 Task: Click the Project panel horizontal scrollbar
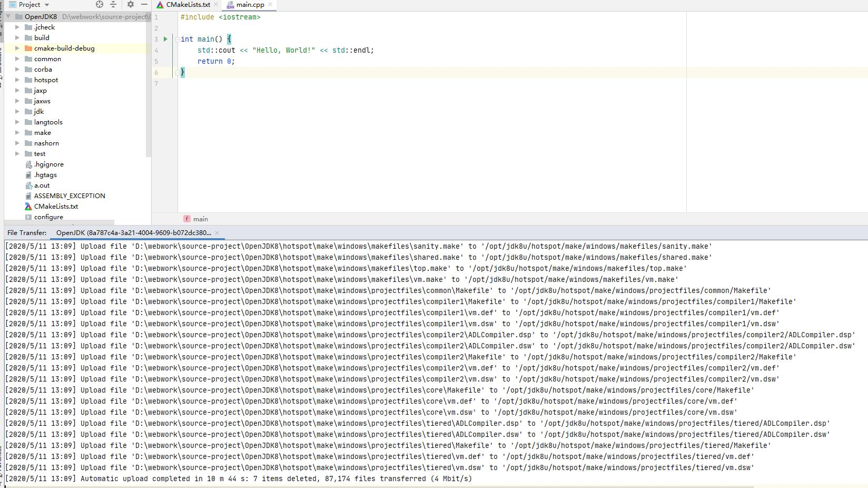pos(60,223)
